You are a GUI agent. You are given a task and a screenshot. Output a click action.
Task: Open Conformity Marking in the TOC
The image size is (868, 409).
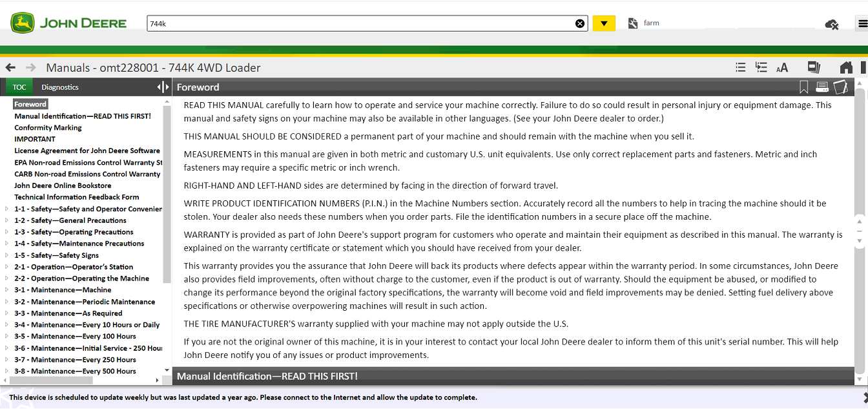48,128
